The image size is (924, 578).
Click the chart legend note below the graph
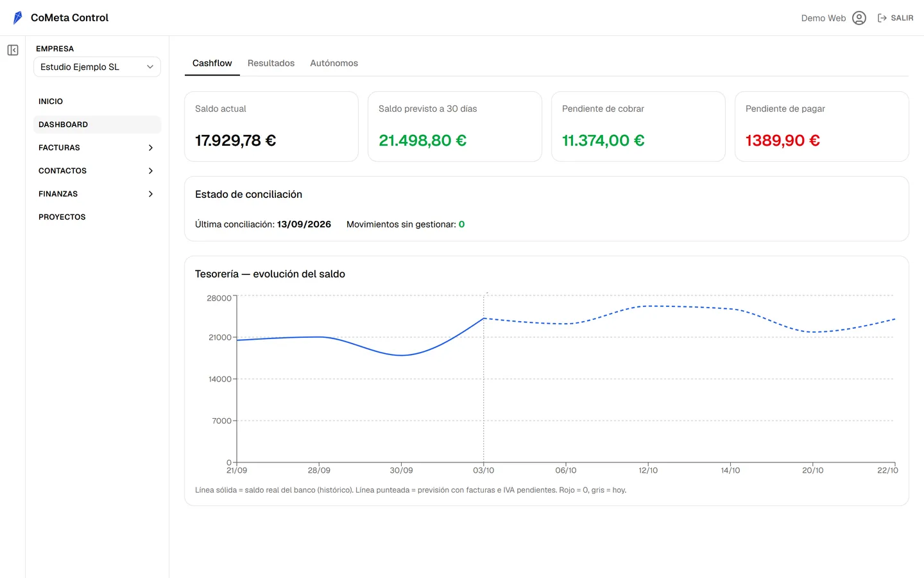pos(411,490)
